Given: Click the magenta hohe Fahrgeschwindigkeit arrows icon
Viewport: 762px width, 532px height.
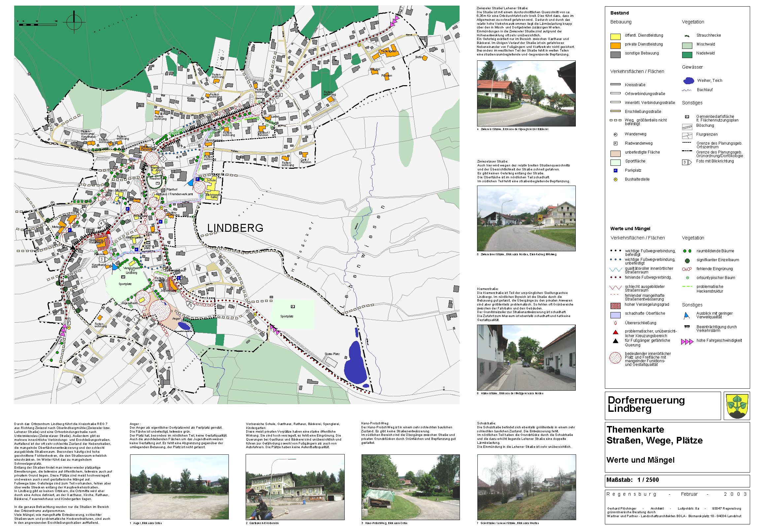Looking at the screenshot, I should 687,341.
